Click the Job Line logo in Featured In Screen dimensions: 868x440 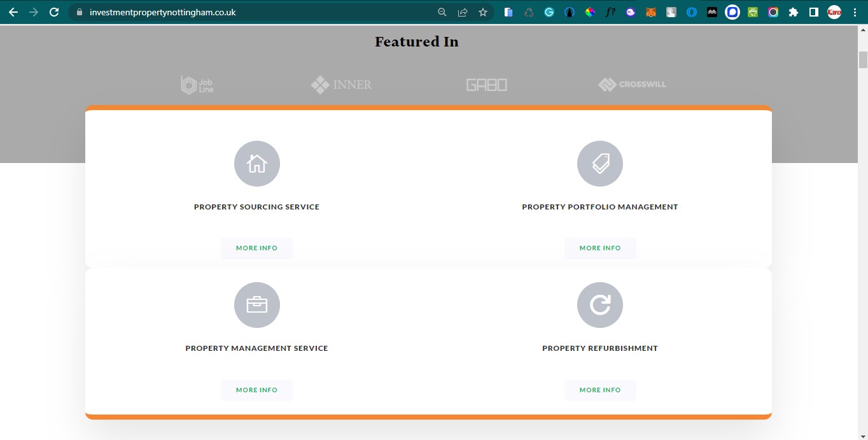tap(197, 84)
